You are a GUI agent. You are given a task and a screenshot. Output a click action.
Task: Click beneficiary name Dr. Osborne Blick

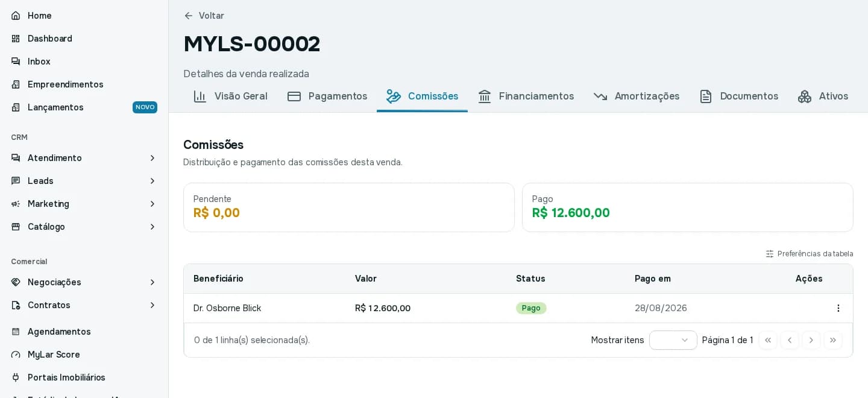[x=227, y=308]
